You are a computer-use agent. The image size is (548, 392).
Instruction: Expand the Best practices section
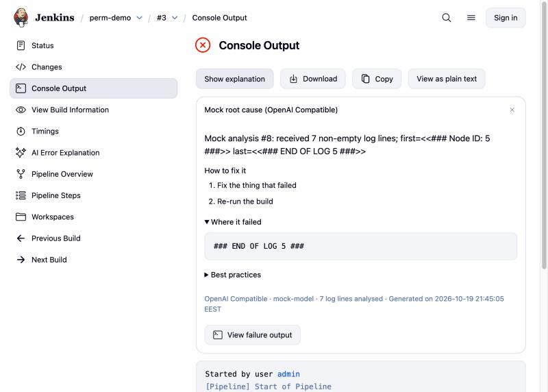tap(233, 275)
